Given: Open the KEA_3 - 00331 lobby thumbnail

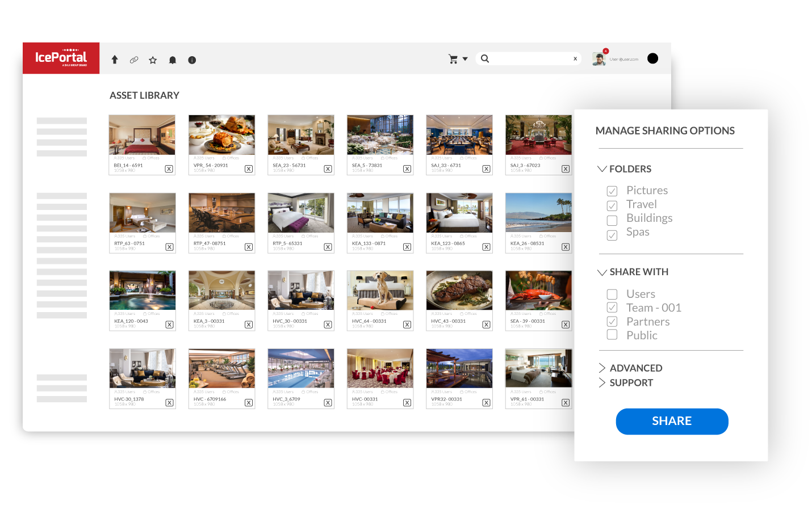Looking at the screenshot, I should [x=221, y=291].
